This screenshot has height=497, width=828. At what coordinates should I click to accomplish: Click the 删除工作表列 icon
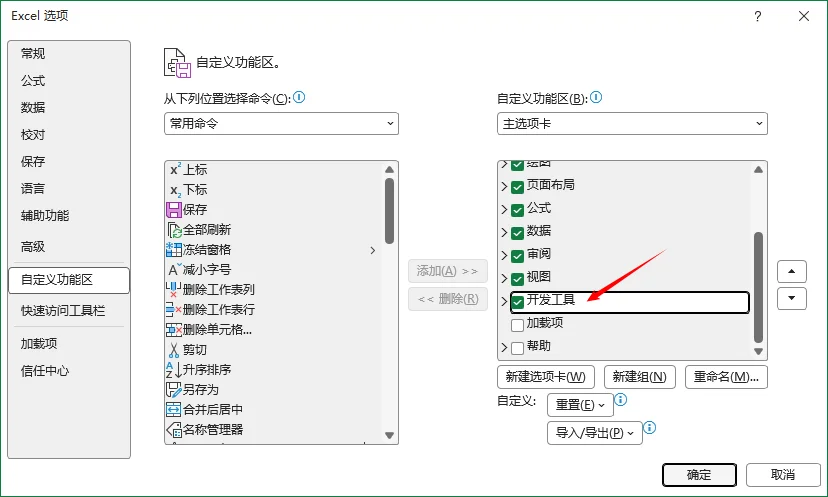point(174,289)
